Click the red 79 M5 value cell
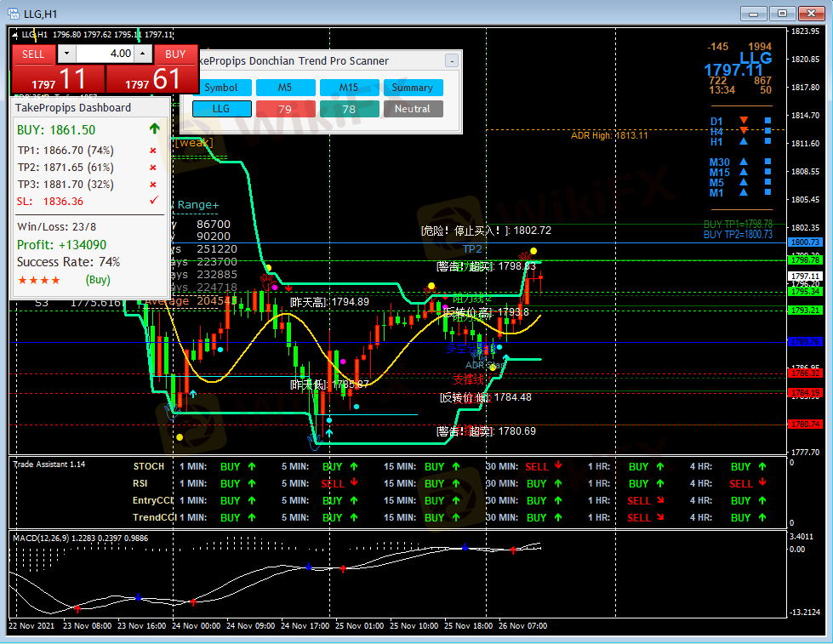This screenshot has height=644, width=833. pos(285,109)
